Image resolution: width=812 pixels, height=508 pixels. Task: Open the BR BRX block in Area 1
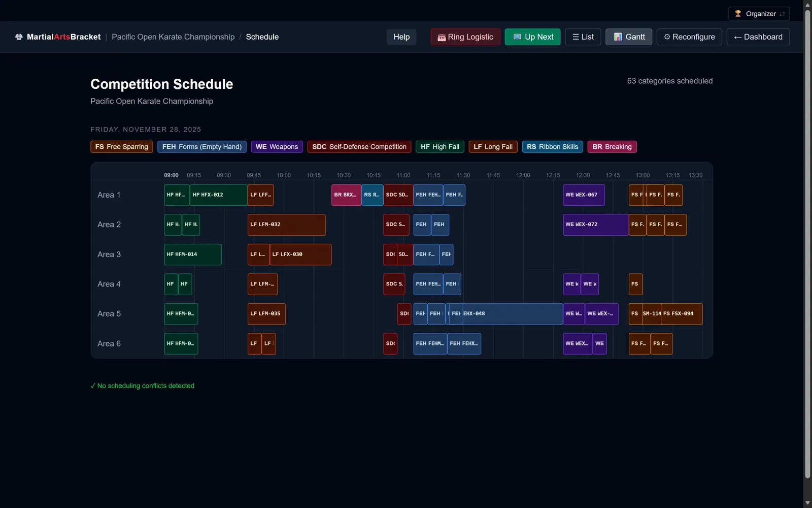pyautogui.click(x=346, y=195)
